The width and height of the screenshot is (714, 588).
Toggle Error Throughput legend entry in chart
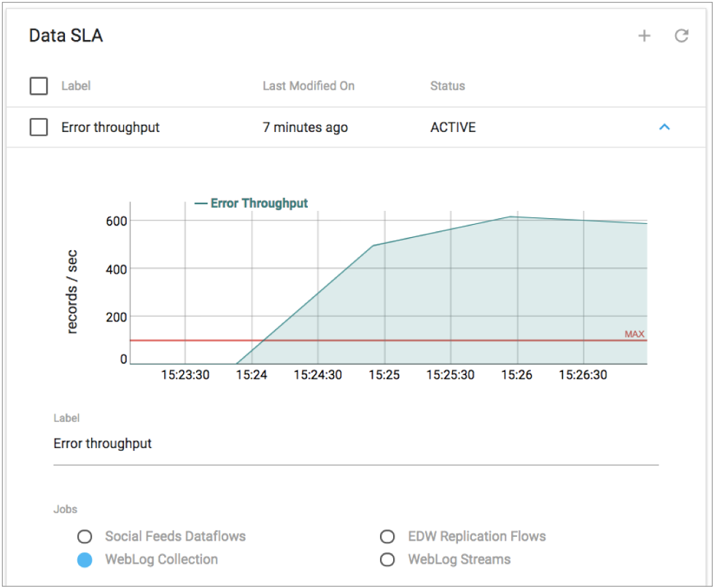click(x=252, y=204)
